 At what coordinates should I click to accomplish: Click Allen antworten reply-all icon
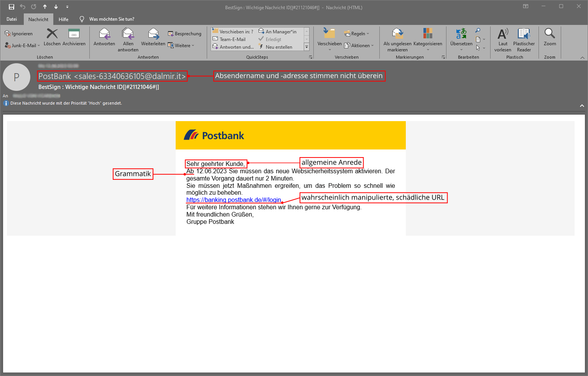tap(128, 34)
